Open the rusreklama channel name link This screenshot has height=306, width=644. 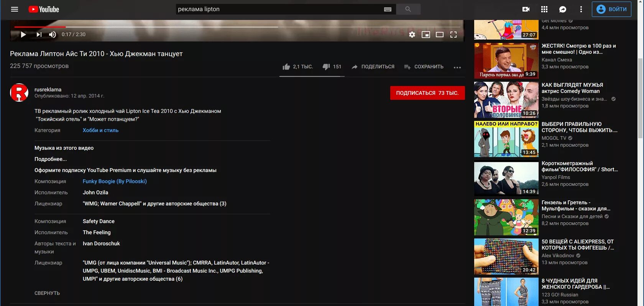pos(48,89)
